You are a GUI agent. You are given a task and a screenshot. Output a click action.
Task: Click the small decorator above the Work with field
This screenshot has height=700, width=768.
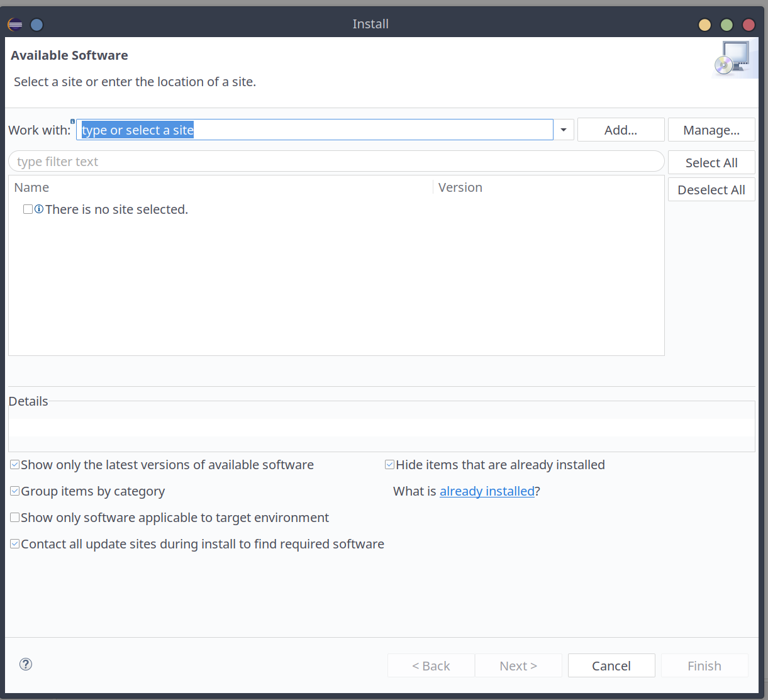72,121
